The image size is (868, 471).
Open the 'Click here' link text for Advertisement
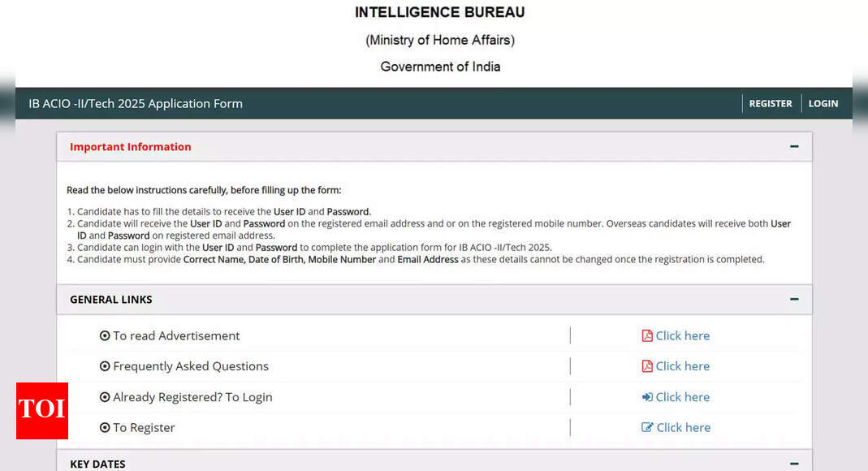tap(683, 336)
